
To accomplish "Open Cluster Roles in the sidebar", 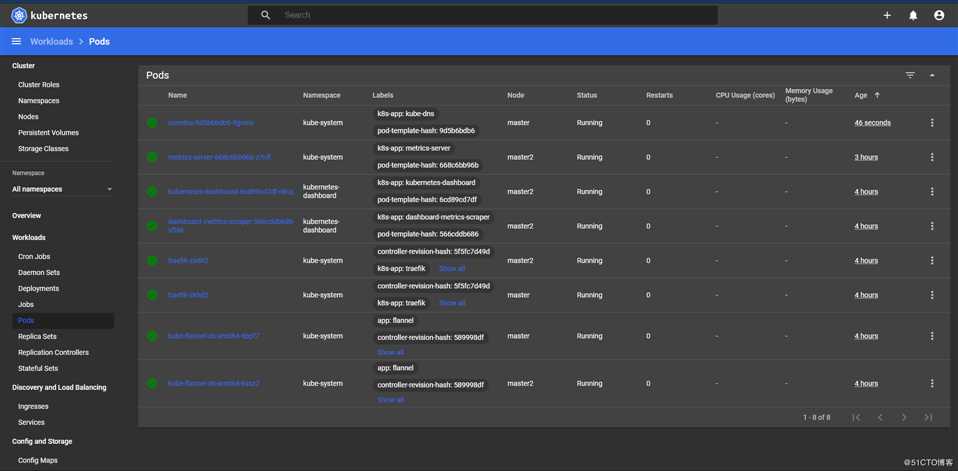I will click(x=39, y=85).
